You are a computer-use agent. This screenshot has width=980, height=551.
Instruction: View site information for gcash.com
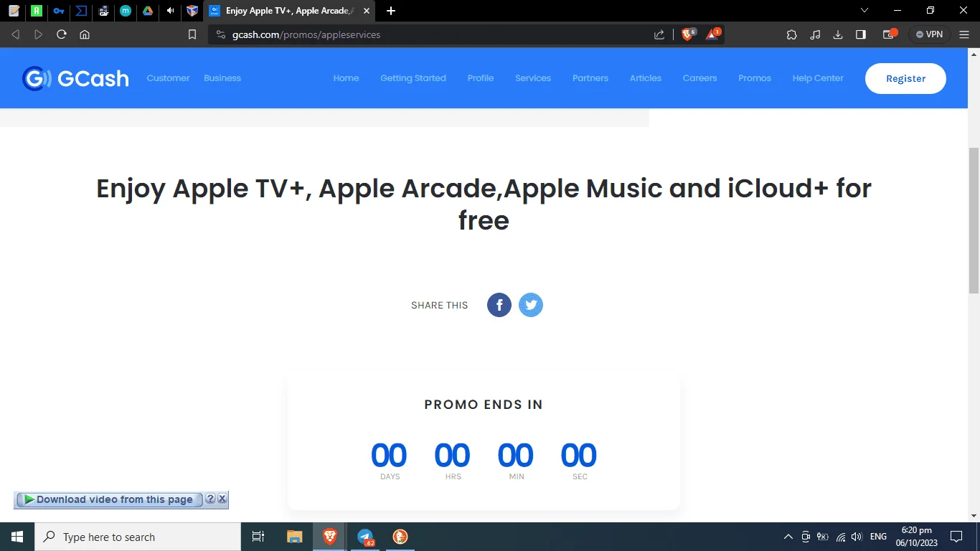(x=220, y=34)
